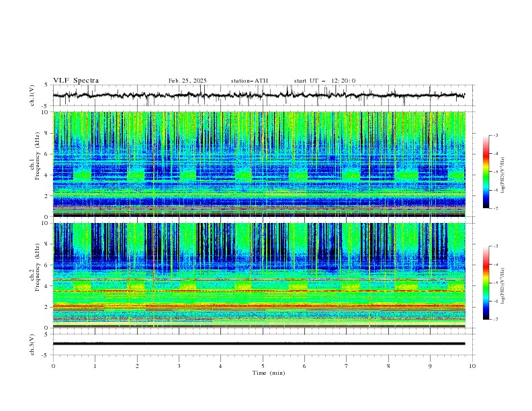Image resolution: width=532 pixels, height=411 pixels.
Task: Click the ch.1 voltage waveform trace panel
Action: tap(263, 95)
